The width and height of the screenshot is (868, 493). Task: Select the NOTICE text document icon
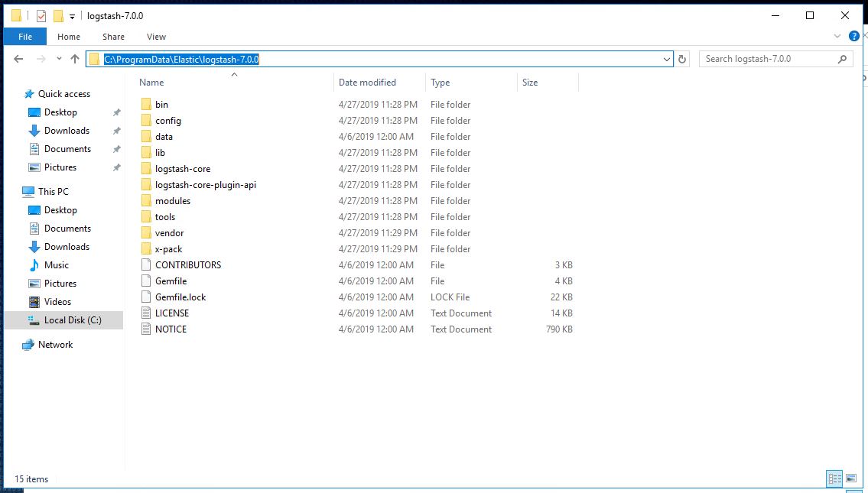click(x=146, y=329)
